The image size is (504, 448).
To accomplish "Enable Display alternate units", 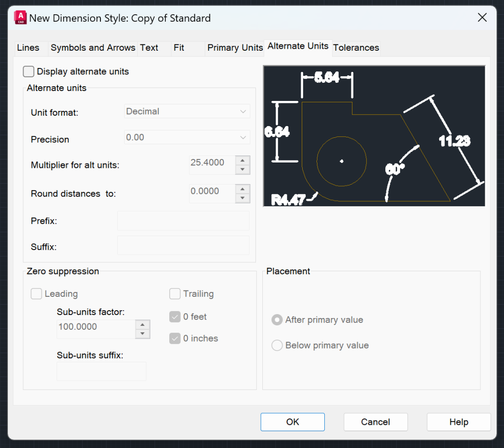I will tap(28, 71).
